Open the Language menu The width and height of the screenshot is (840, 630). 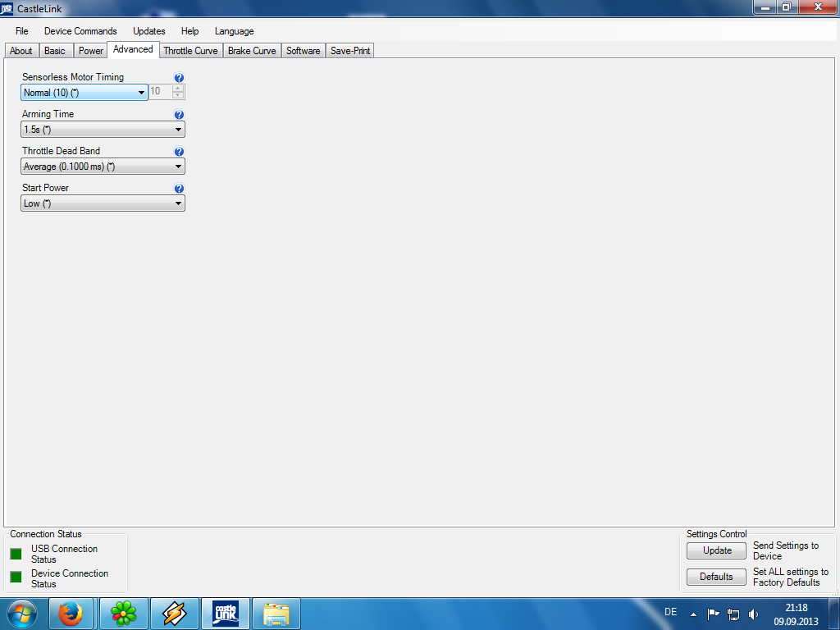[234, 31]
